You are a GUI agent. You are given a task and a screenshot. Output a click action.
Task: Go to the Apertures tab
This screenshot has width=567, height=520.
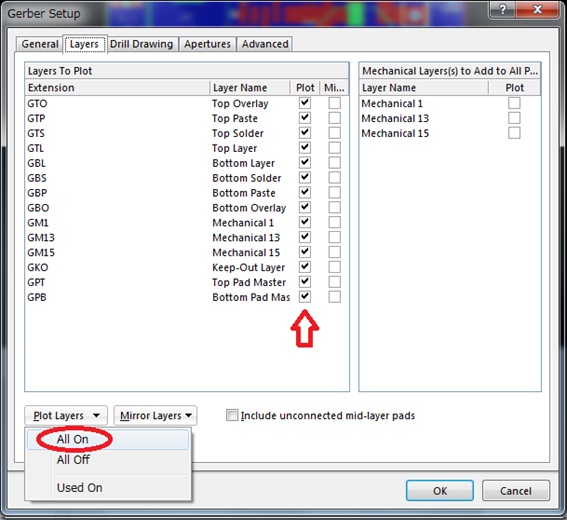pos(207,44)
